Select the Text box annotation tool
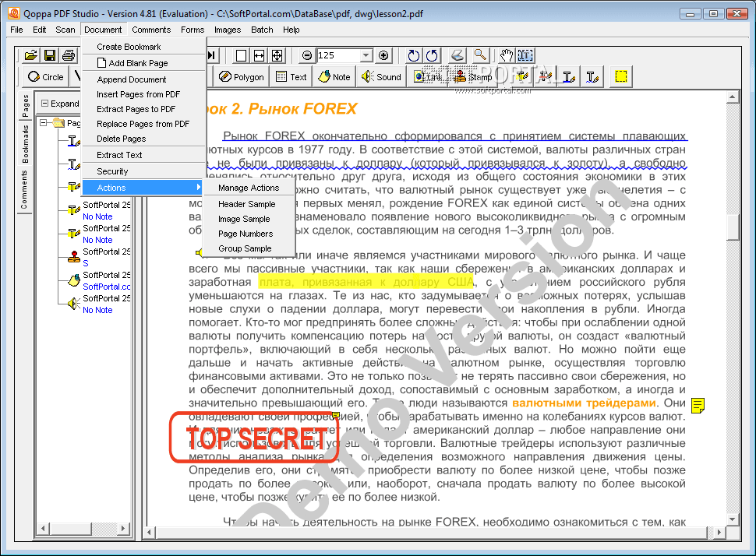 click(x=291, y=76)
